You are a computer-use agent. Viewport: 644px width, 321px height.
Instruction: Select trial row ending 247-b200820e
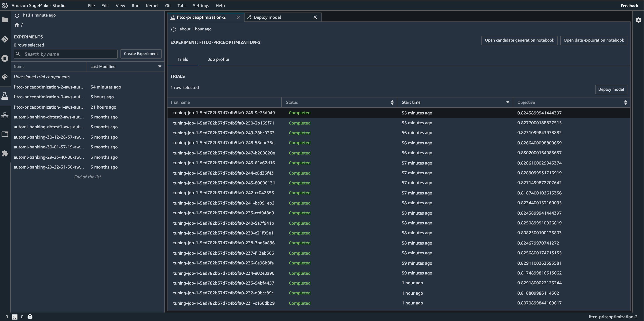224,153
